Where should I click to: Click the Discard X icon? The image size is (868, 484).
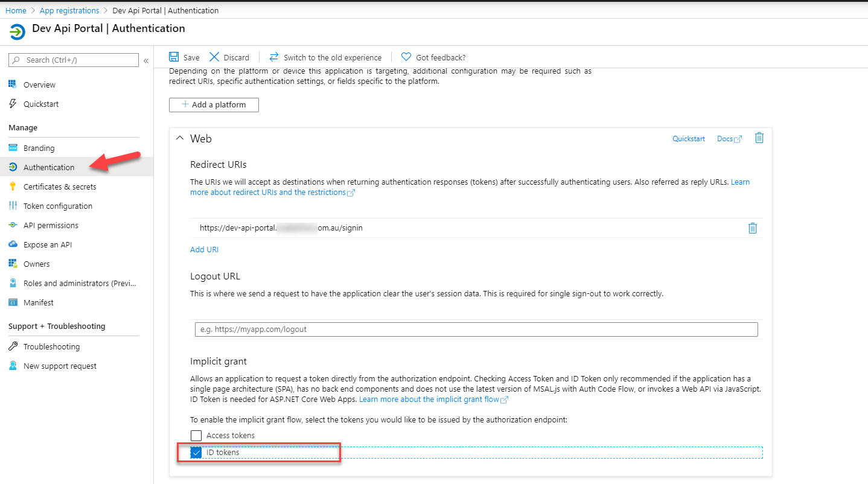click(x=214, y=57)
